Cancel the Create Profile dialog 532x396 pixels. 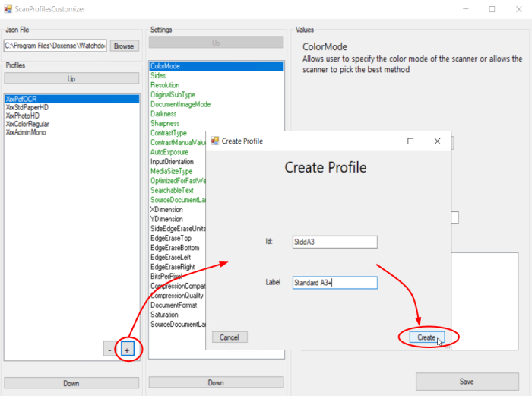229,337
